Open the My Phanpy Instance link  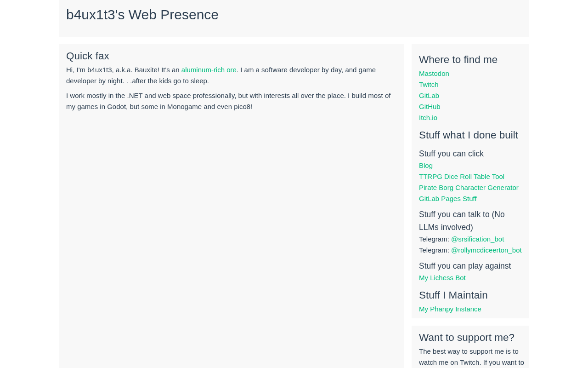pos(450,309)
